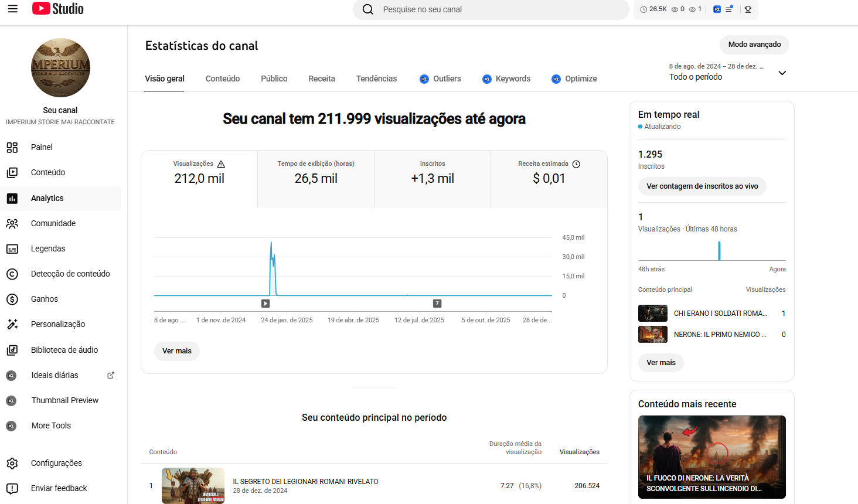Open the Keywords tab
The width and height of the screenshot is (858, 504).
(x=506, y=79)
